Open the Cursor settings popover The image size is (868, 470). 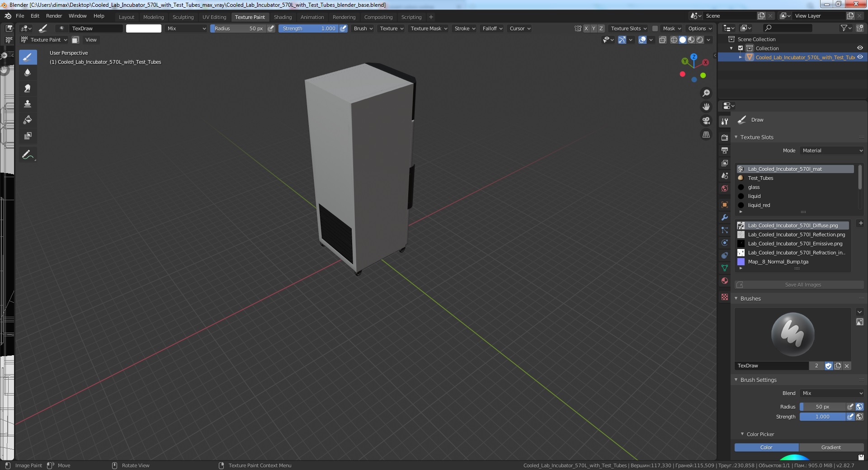pos(520,28)
